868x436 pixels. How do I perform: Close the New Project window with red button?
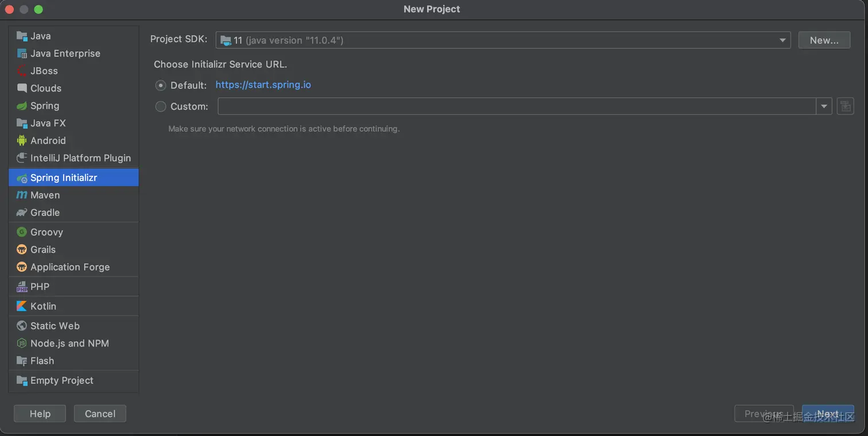pos(9,9)
